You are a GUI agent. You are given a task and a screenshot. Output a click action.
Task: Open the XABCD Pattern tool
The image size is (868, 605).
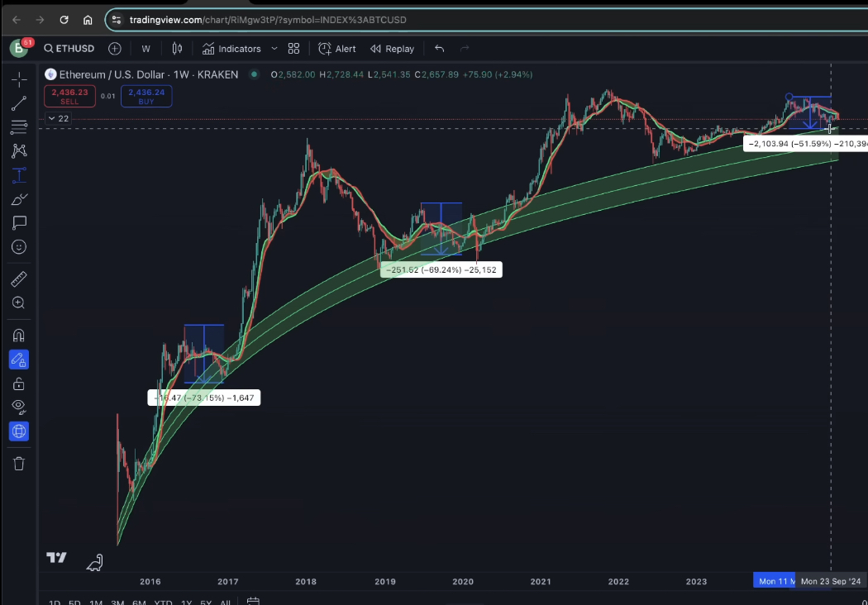point(18,150)
